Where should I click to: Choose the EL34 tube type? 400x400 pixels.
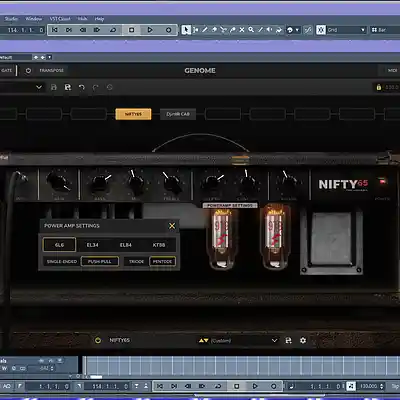[92, 245]
